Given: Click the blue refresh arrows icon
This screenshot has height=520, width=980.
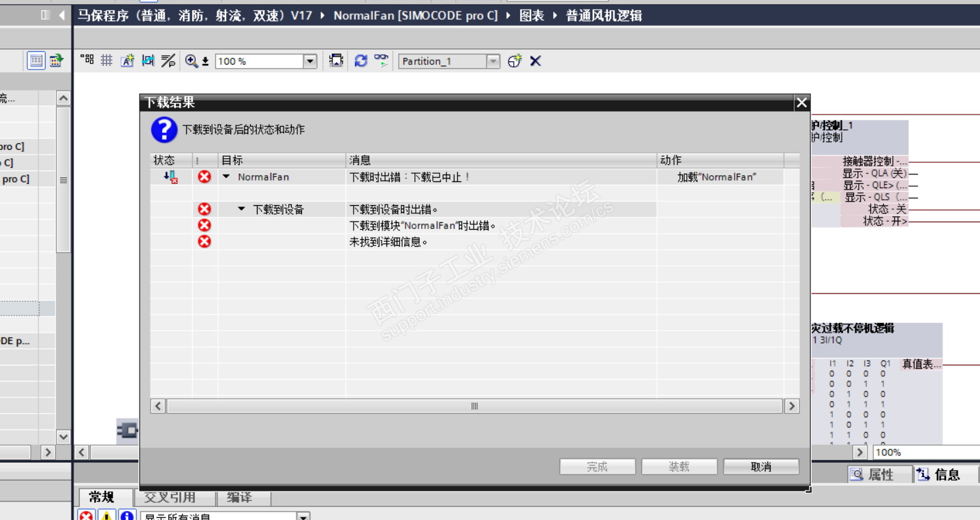Looking at the screenshot, I should 361,61.
